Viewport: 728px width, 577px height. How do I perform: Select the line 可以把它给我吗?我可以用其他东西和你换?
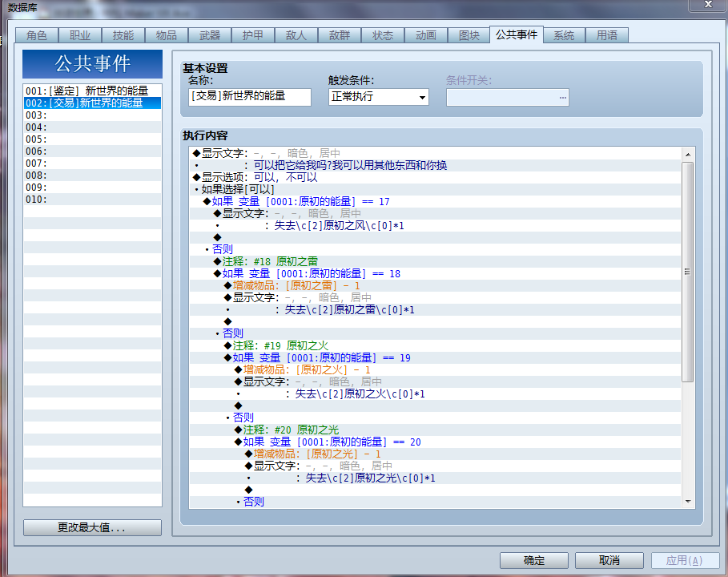435,165
